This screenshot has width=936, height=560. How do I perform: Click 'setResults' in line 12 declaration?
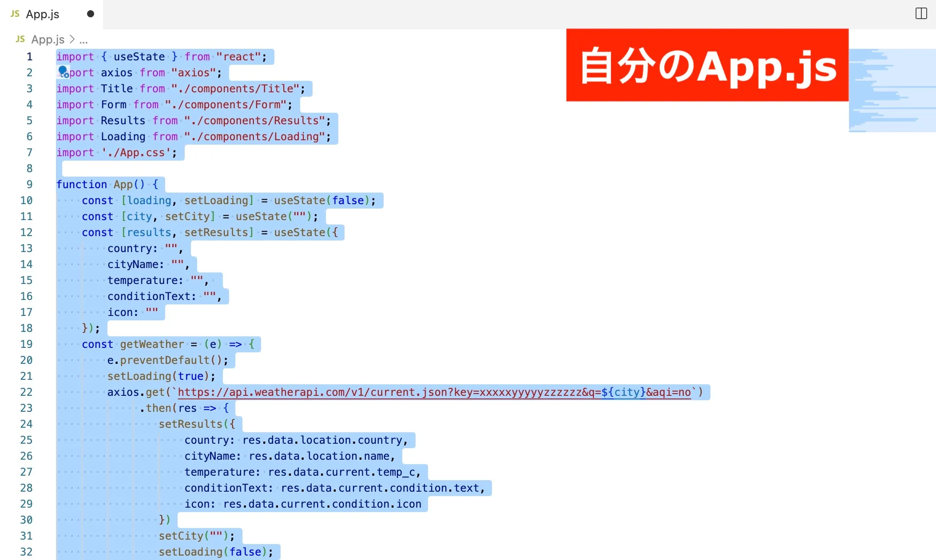[216, 233]
